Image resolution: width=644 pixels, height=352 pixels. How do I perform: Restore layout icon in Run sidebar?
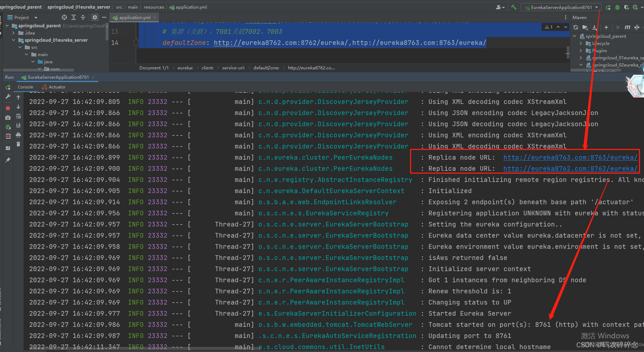[8, 148]
